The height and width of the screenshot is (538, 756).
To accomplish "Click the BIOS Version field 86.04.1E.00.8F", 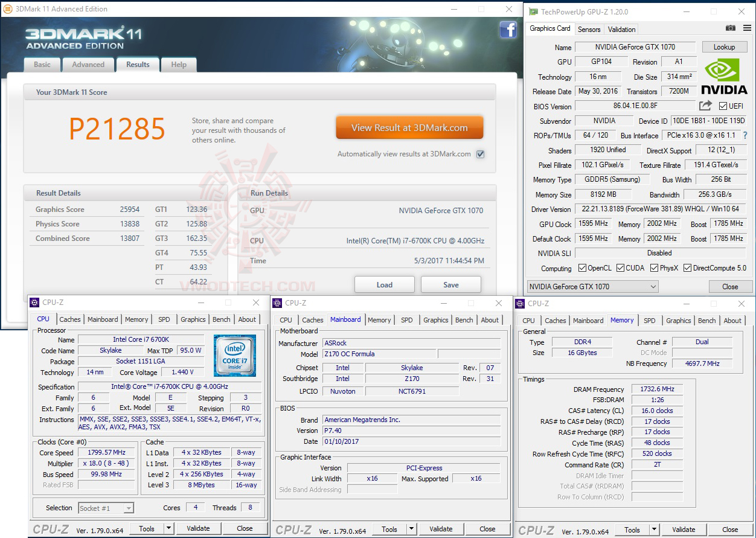I will point(635,106).
